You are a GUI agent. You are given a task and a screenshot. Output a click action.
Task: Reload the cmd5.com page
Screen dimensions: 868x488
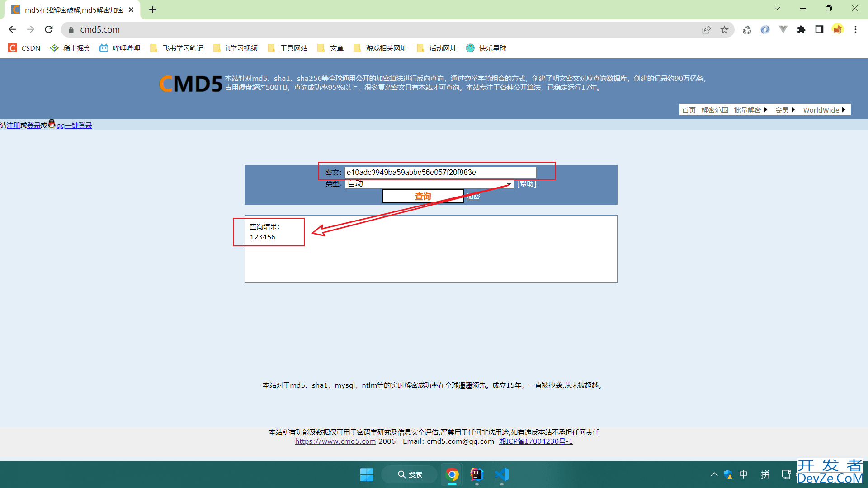click(x=49, y=29)
